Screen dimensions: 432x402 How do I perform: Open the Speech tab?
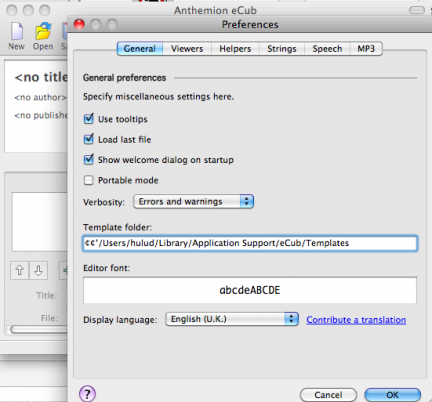pyautogui.click(x=327, y=49)
